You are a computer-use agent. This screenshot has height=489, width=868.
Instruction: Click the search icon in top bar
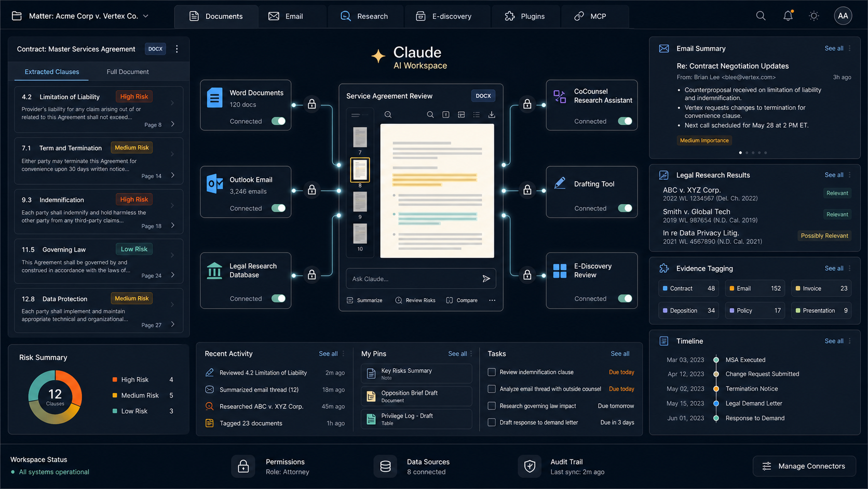pyautogui.click(x=761, y=16)
